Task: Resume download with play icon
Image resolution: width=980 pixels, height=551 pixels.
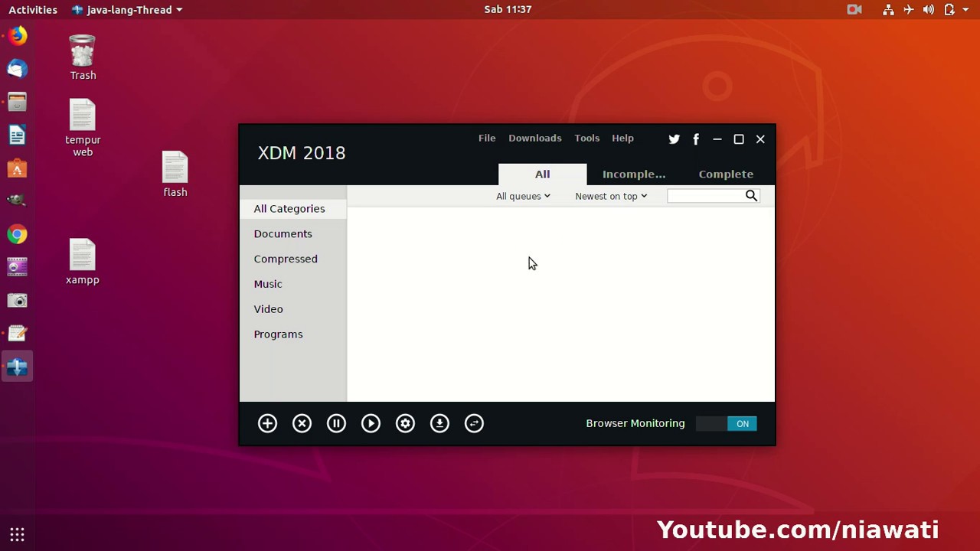Action: [371, 423]
